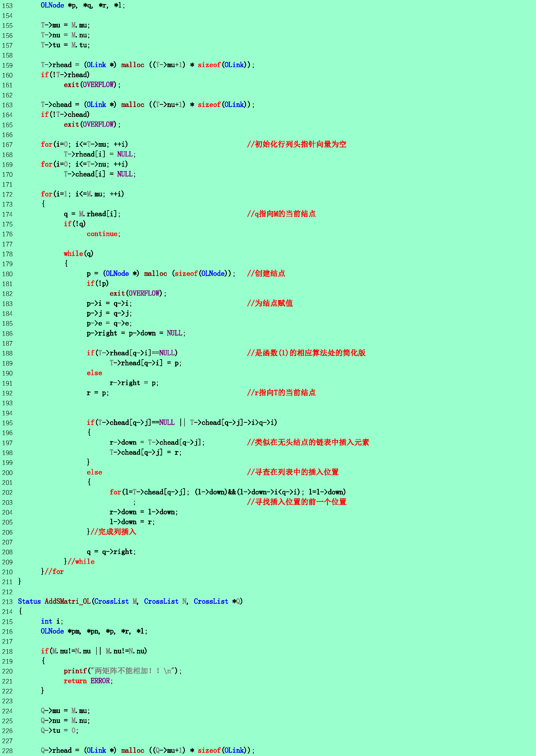The height and width of the screenshot is (756, 536).
Task: Click comment '//for' on line 210
Action: [x=54, y=571]
